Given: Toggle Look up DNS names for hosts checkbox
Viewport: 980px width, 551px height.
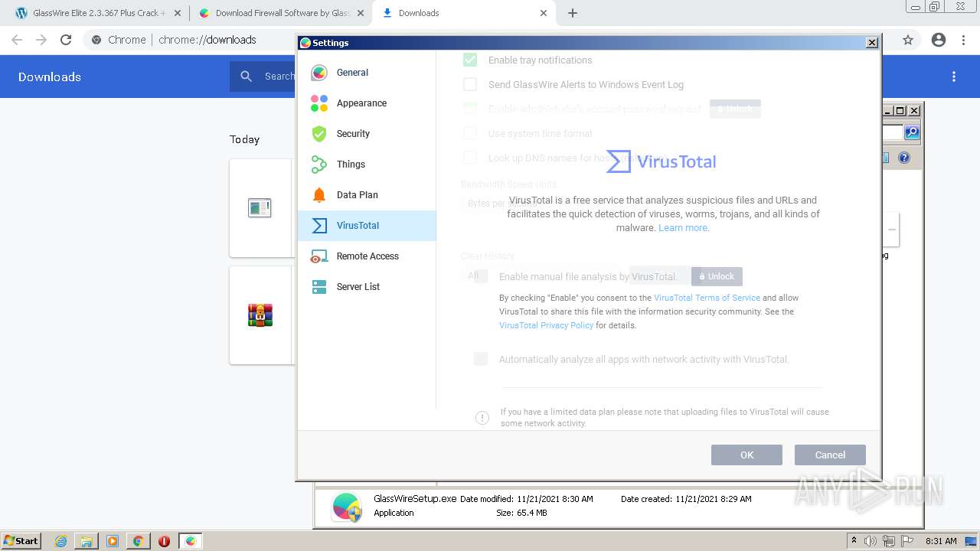Looking at the screenshot, I should pyautogui.click(x=470, y=158).
